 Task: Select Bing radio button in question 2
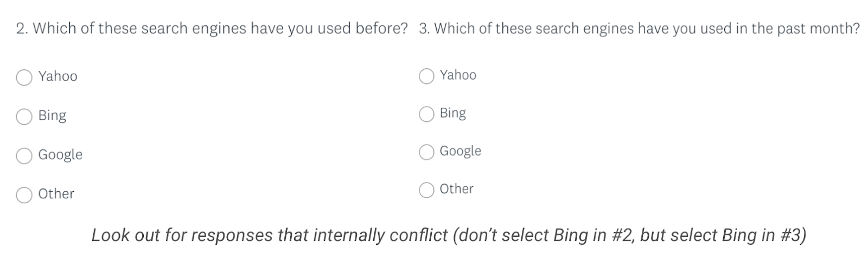24,116
